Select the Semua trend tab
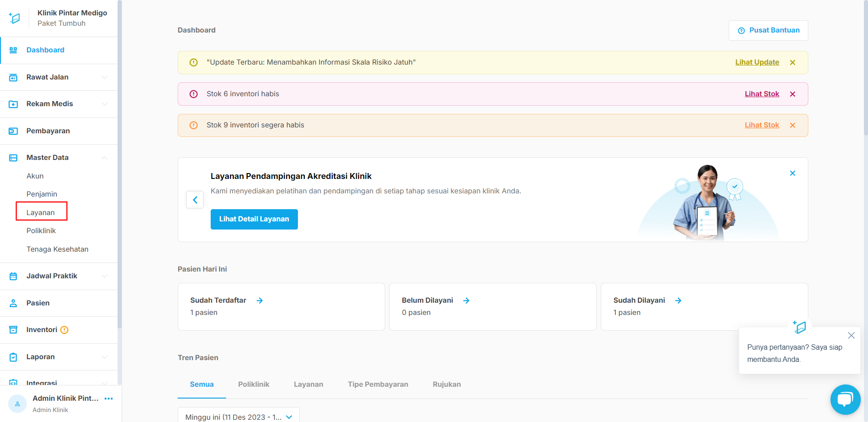 point(202,384)
